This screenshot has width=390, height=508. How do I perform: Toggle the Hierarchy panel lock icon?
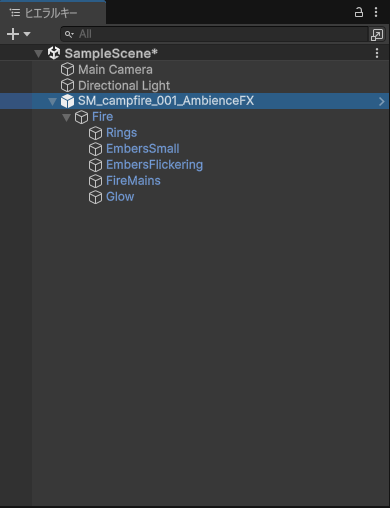click(x=359, y=12)
